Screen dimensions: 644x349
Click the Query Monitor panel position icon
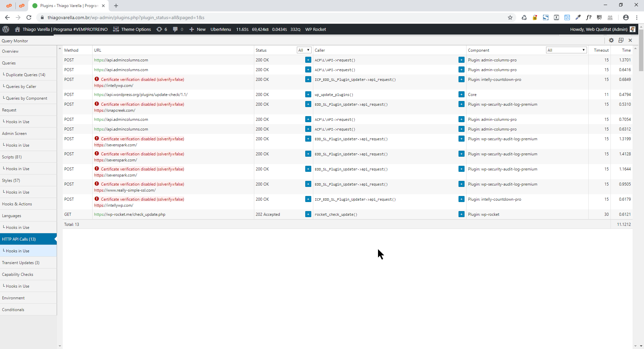(621, 40)
